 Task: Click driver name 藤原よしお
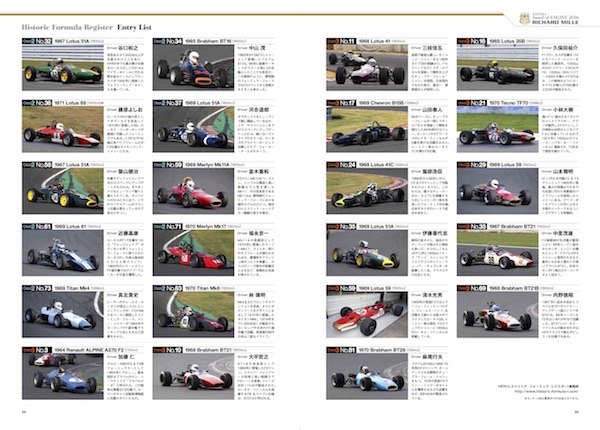pos(130,109)
